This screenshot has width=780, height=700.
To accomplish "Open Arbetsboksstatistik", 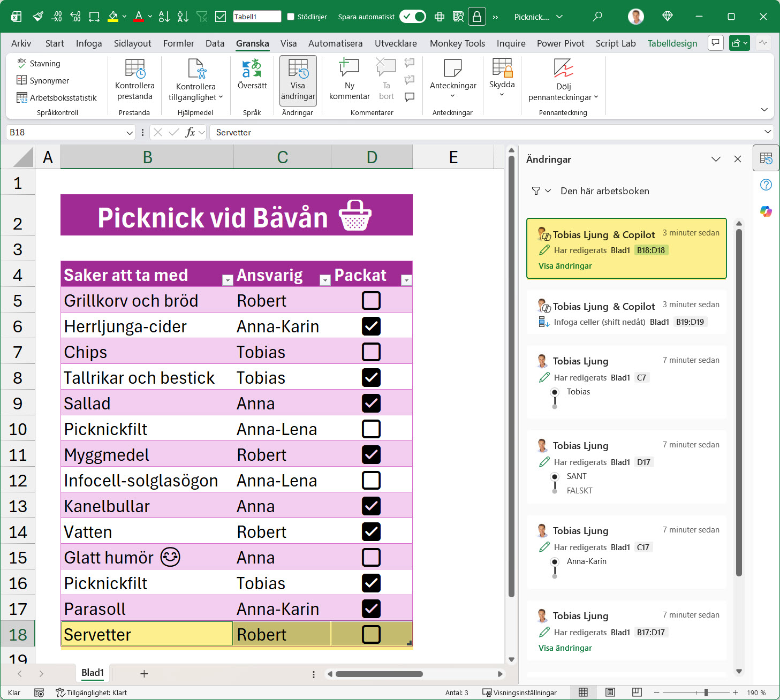I will 56,97.
